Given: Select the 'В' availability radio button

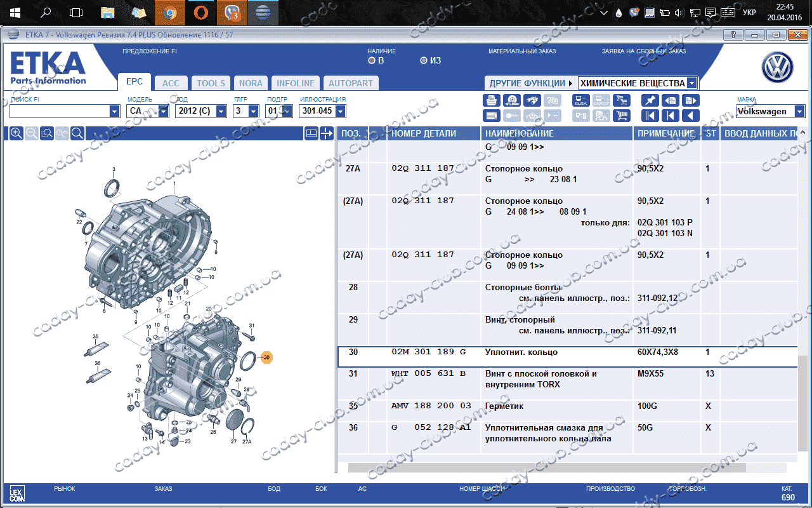Looking at the screenshot, I should [372, 61].
